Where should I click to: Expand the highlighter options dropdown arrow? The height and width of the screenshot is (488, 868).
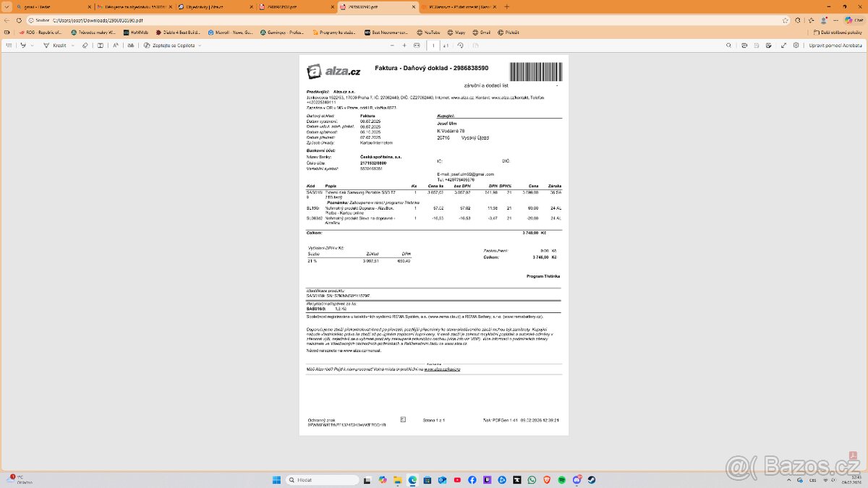[33, 45]
